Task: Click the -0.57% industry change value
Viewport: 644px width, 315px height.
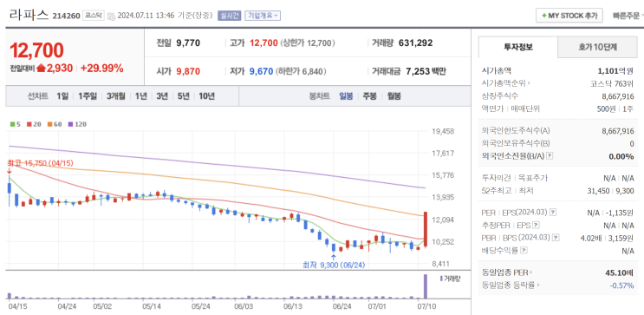Action: [x=621, y=285]
